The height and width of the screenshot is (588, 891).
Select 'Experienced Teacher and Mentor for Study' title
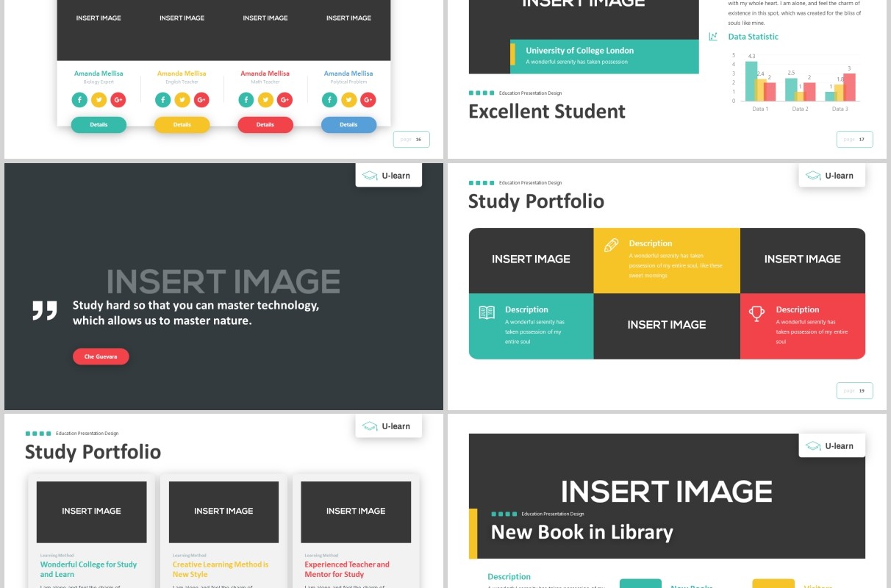pyautogui.click(x=347, y=570)
